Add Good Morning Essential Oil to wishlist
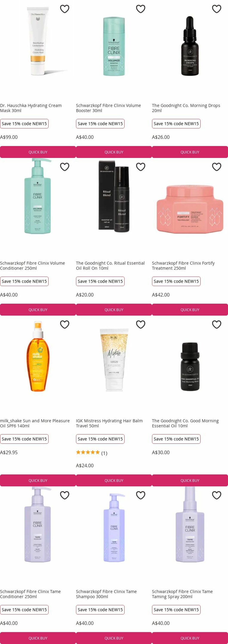The height and width of the screenshot is (644, 228). (x=216, y=325)
